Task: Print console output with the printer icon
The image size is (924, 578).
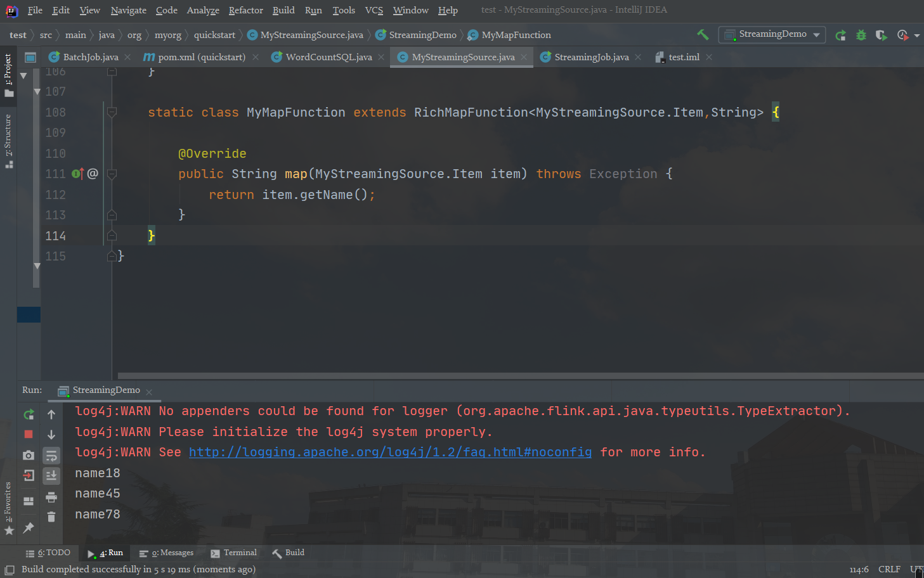Action: pos(51,497)
